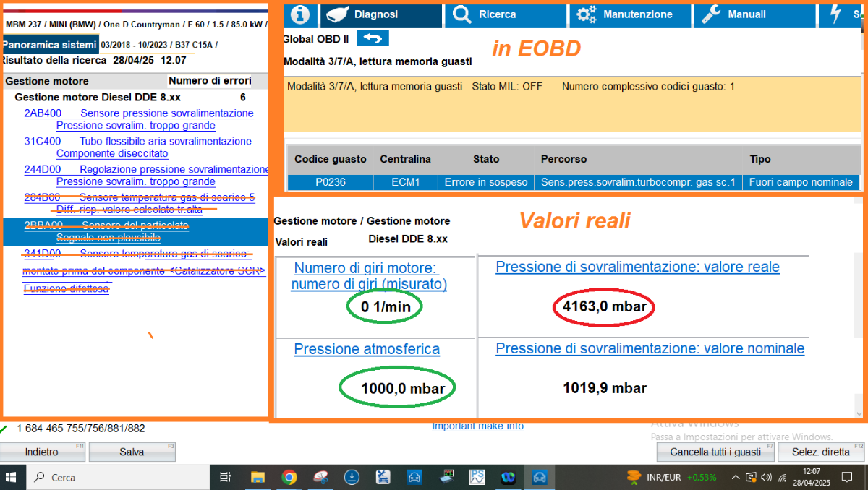868x490 pixels.
Task: Open File Explorer from the taskbar
Action: pyautogui.click(x=258, y=478)
